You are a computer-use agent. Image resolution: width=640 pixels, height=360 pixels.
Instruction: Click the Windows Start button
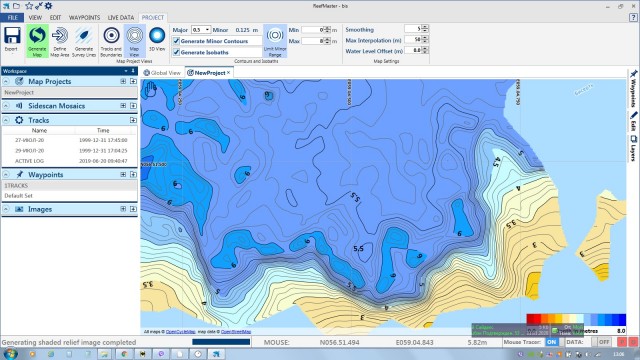(x=10, y=353)
